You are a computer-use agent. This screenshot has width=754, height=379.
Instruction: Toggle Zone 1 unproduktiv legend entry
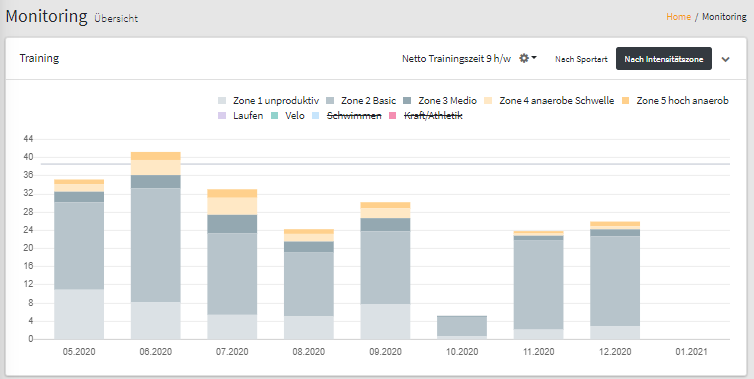(x=268, y=101)
